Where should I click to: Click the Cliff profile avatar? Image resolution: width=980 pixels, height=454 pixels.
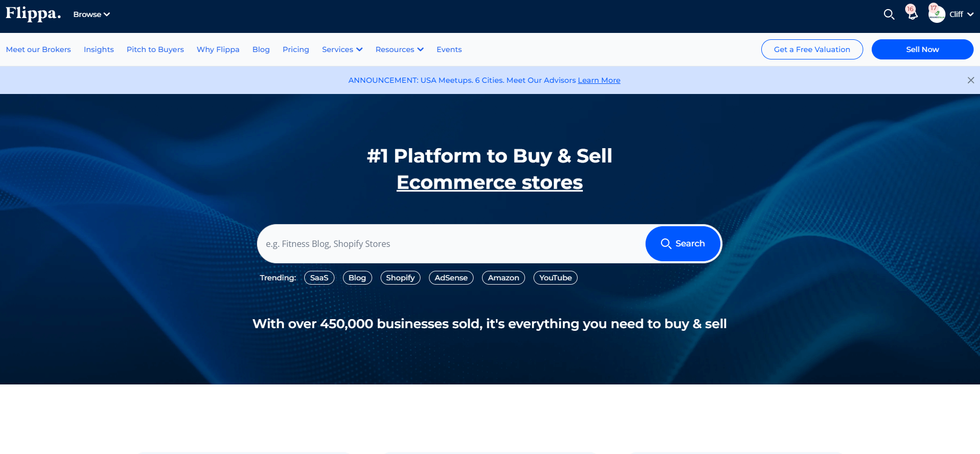936,14
